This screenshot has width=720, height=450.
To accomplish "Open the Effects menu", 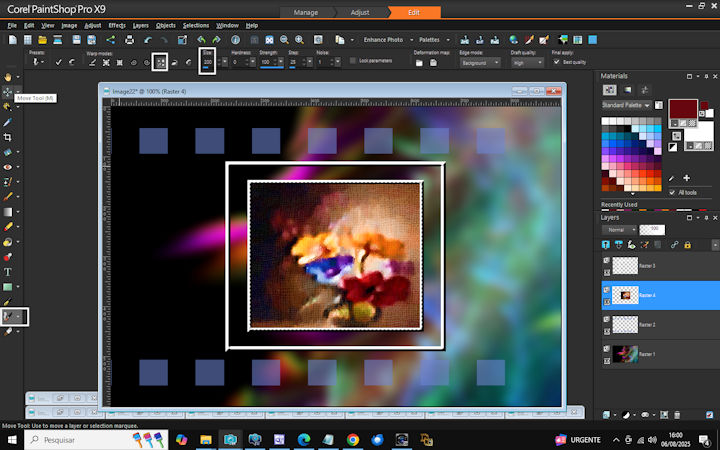I will (117, 25).
